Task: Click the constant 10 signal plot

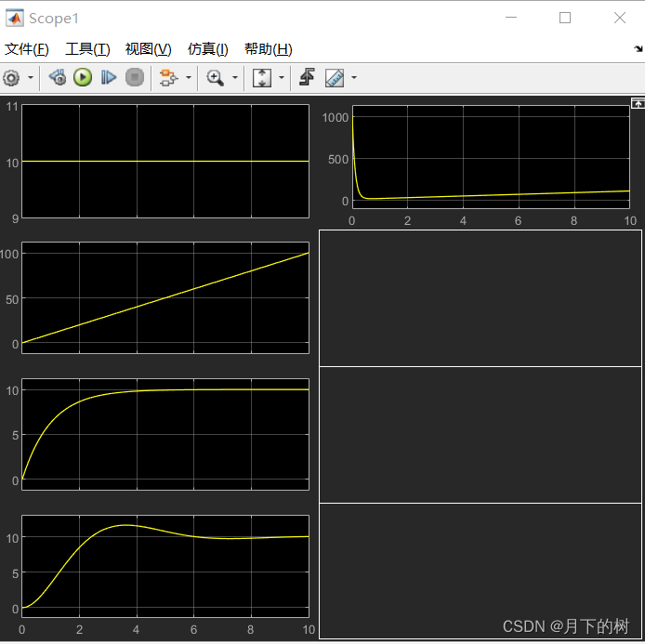Action: pos(165,161)
